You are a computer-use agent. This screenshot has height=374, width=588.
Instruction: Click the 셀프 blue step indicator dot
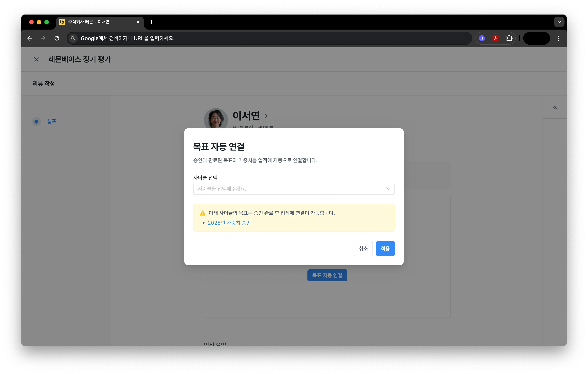click(x=36, y=121)
